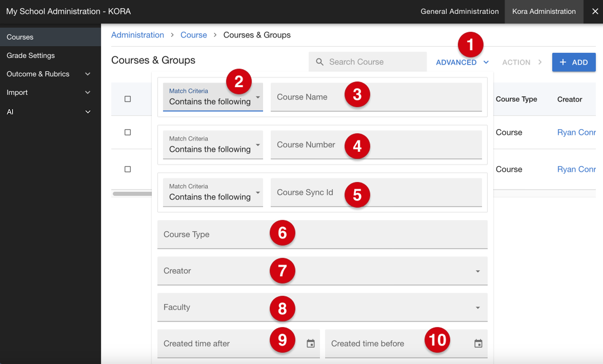Viewport: 603px width, 364px height.
Task: Open the Faculty dropdown
Action: tap(322, 308)
